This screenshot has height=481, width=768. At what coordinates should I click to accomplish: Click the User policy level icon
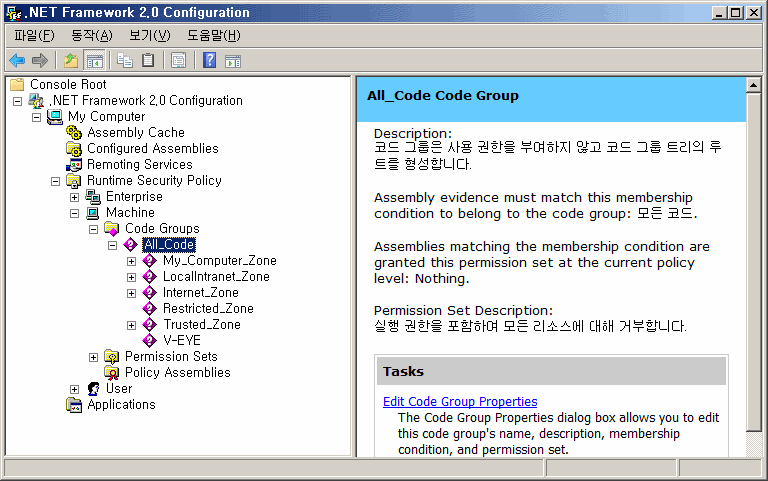click(x=93, y=389)
